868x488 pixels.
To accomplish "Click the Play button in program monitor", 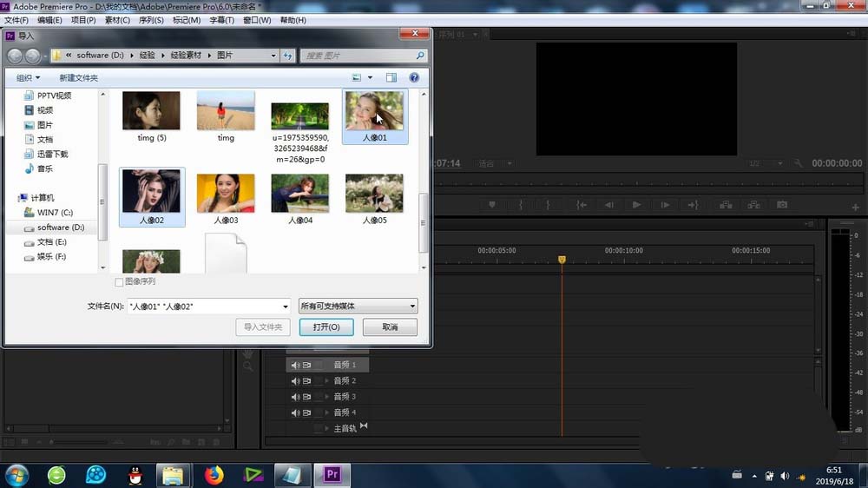I will click(636, 205).
